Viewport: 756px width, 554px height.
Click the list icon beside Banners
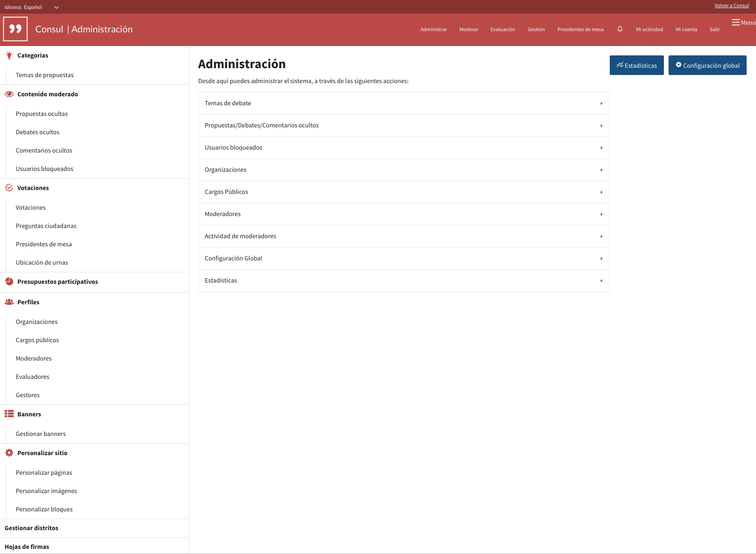(x=9, y=414)
